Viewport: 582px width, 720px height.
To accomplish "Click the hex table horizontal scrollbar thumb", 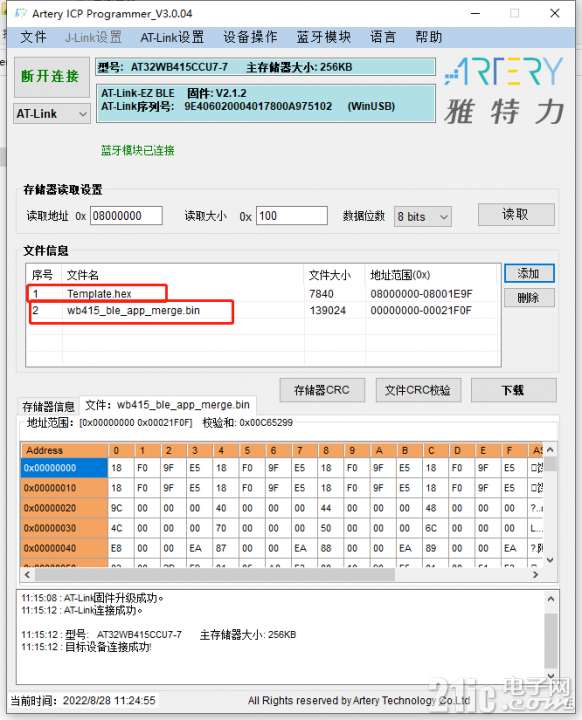I will 215,574.
